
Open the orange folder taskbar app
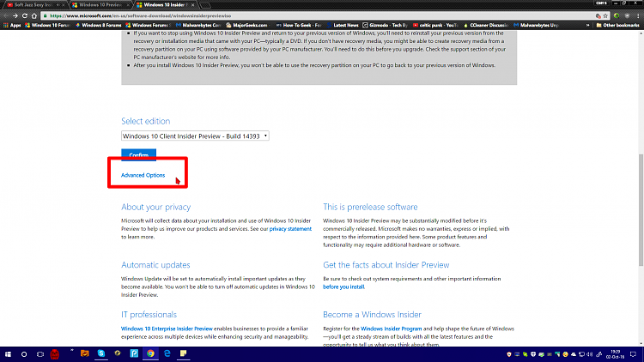[x=85, y=353]
